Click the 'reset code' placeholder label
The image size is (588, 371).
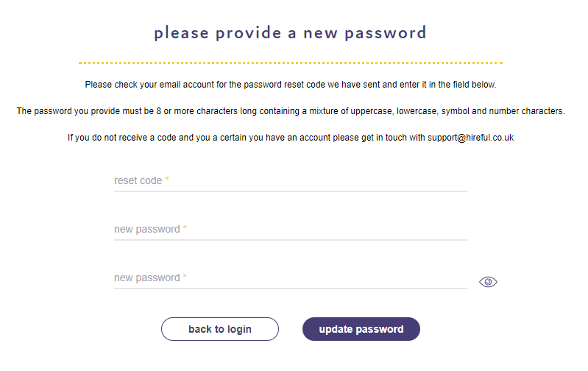[138, 180]
